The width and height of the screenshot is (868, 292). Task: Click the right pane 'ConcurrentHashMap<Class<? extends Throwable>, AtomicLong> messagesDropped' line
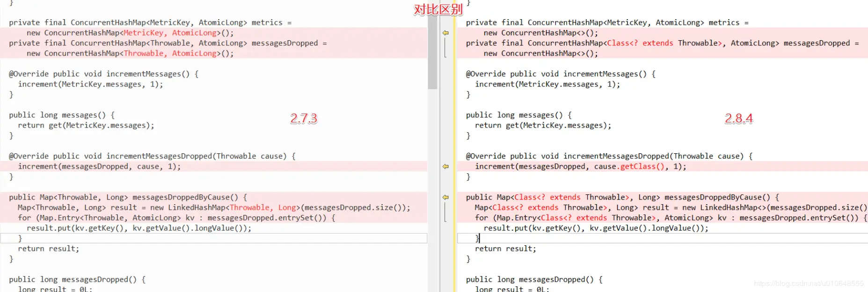coord(663,43)
